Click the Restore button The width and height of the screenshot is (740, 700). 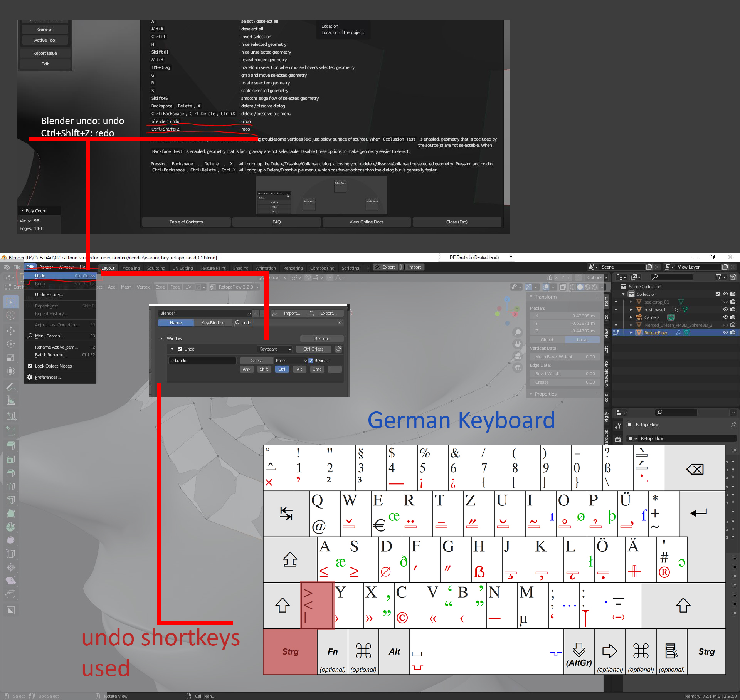[322, 339]
